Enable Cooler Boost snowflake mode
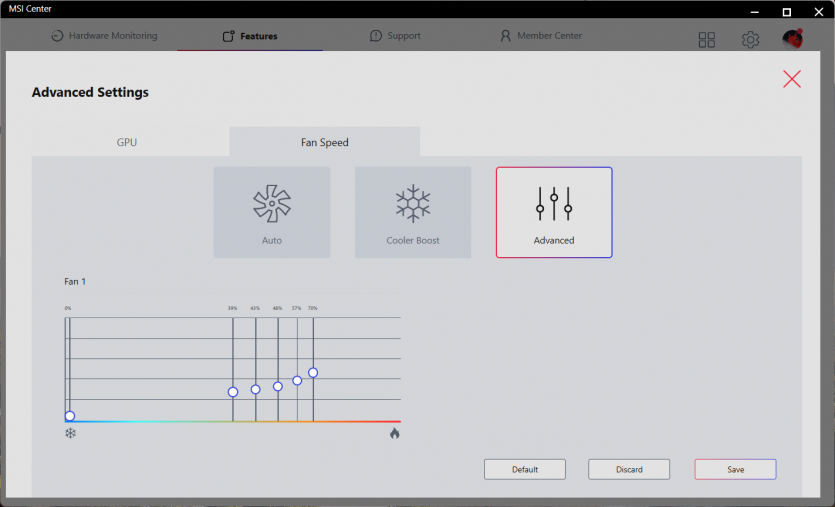Viewport: 835px width, 507px height. [x=413, y=212]
